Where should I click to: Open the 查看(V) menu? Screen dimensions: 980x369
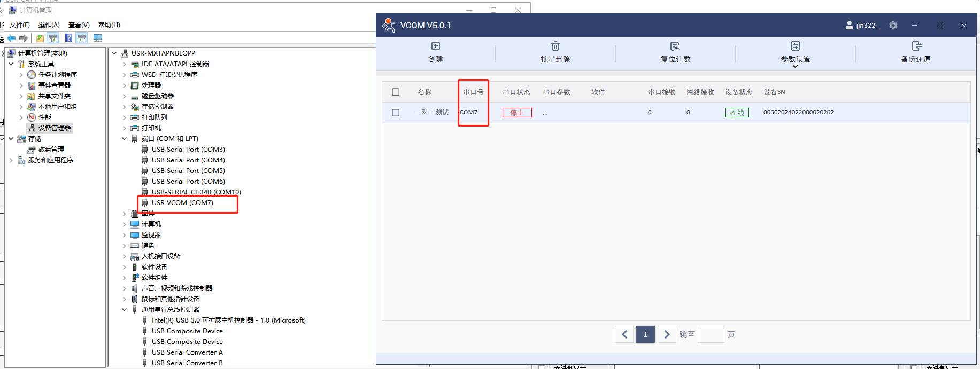(x=79, y=25)
